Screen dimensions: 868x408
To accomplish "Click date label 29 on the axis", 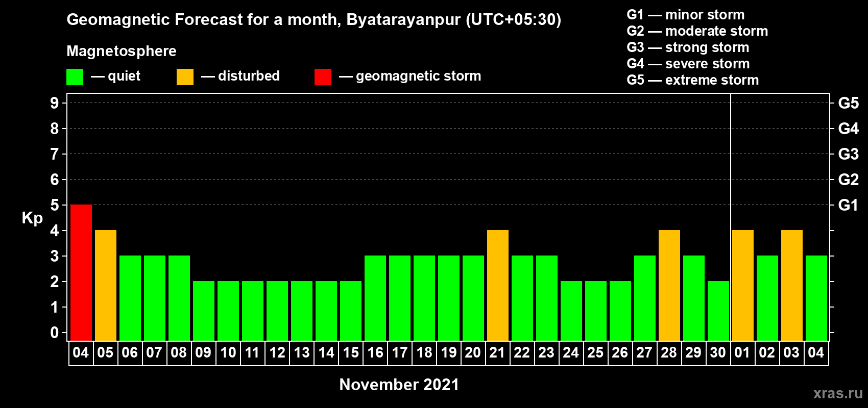I will click(693, 353).
